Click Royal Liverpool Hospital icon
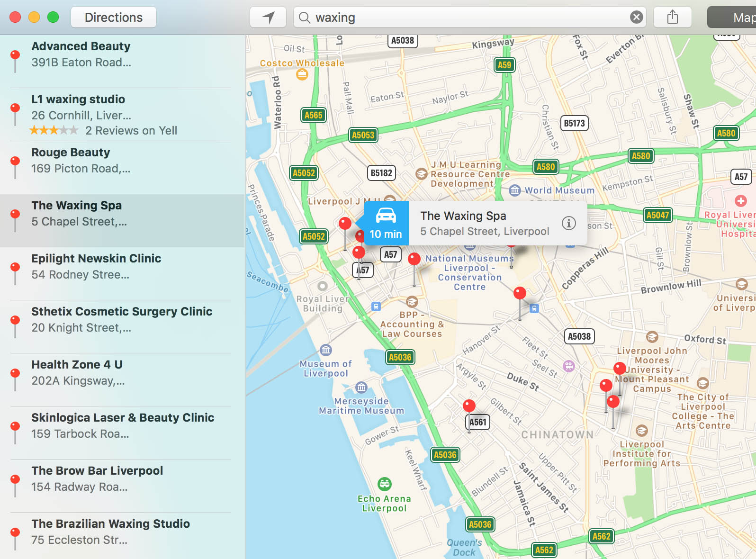Image resolution: width=756 pixels, height=559 pixels. click(x=741, y=201)
